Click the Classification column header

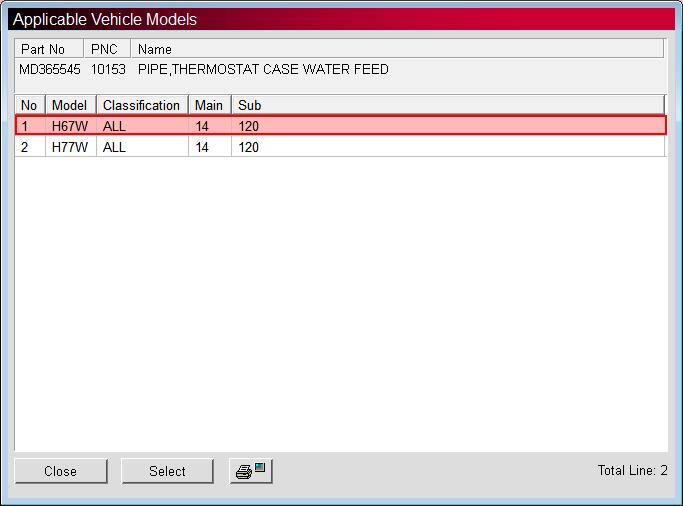click(x=142, y=105)
